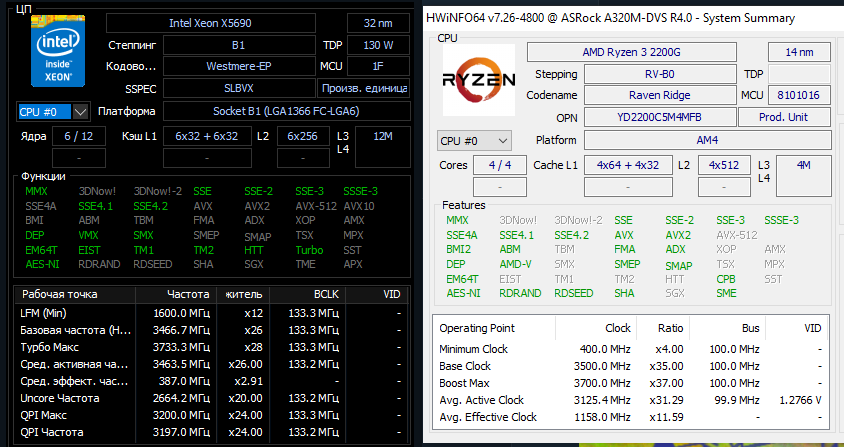Click the 4 / 4 cores value
The image size is (844, 447).
click(x=500, y=165)
